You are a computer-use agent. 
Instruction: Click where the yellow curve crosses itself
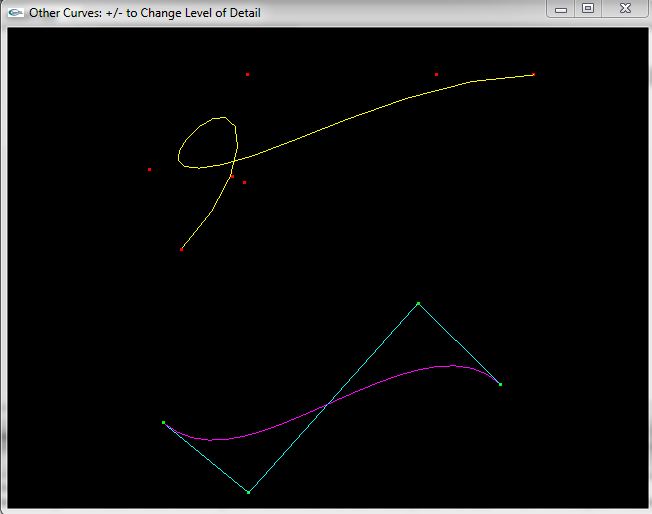(234, 159)
